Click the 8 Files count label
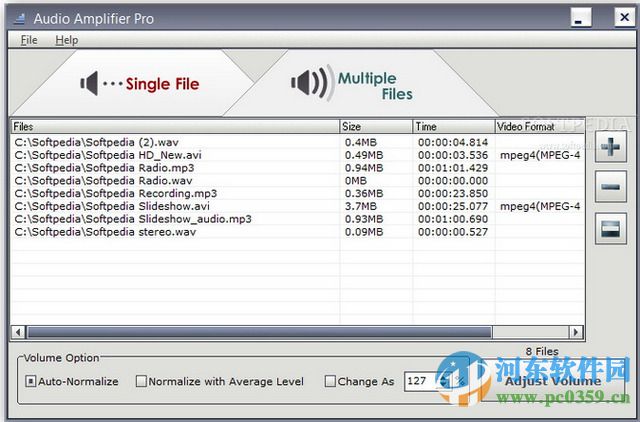This screenshot has height=422, width=640. point(542,351)
